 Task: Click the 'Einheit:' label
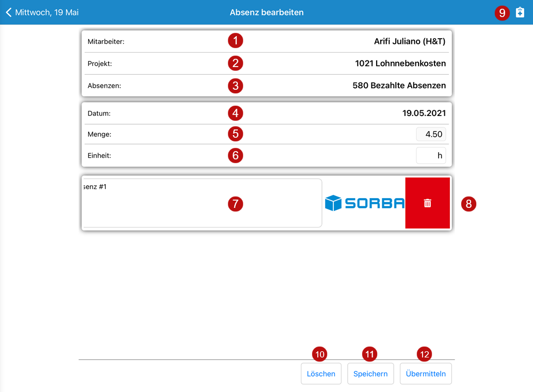99,156
